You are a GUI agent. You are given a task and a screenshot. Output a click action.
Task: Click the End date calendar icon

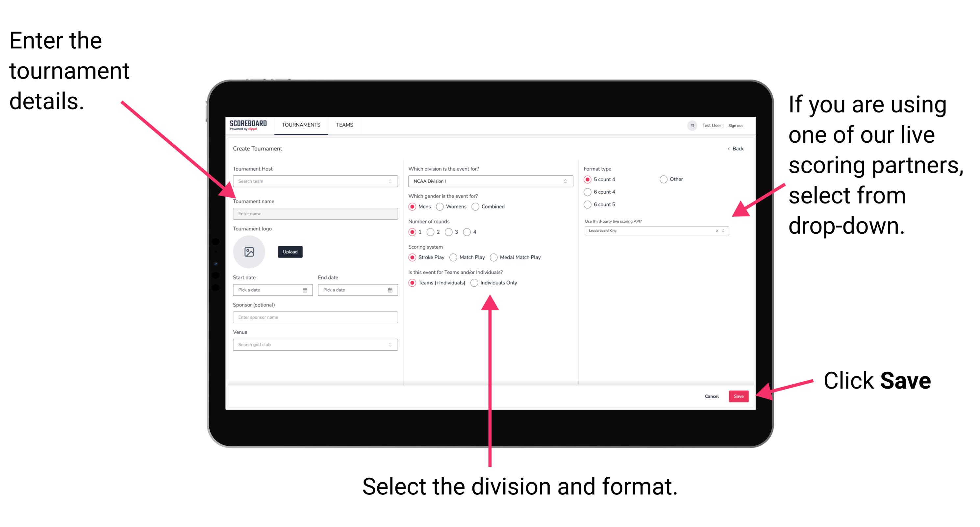pos(389,290)
